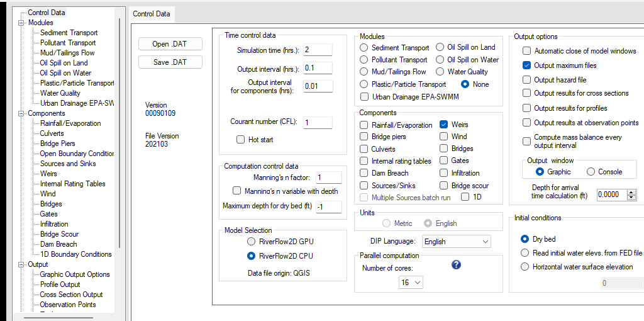
Task: Open the parallel computation help icon
Action: 455,265
